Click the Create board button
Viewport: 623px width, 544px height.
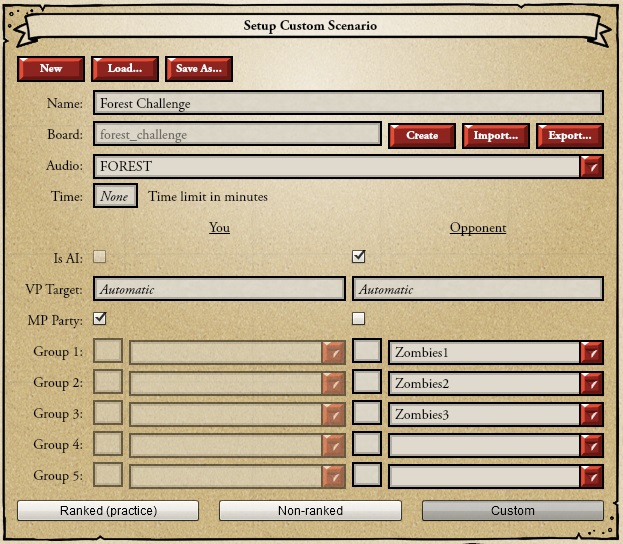coord(421,135)
